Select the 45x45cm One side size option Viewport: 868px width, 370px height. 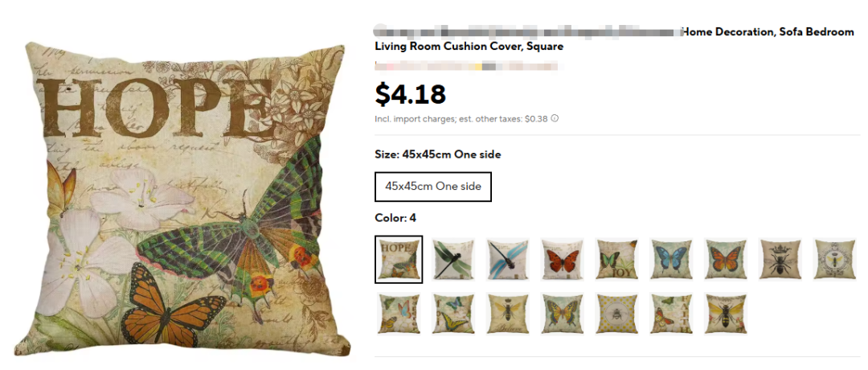tap(433, 187)
